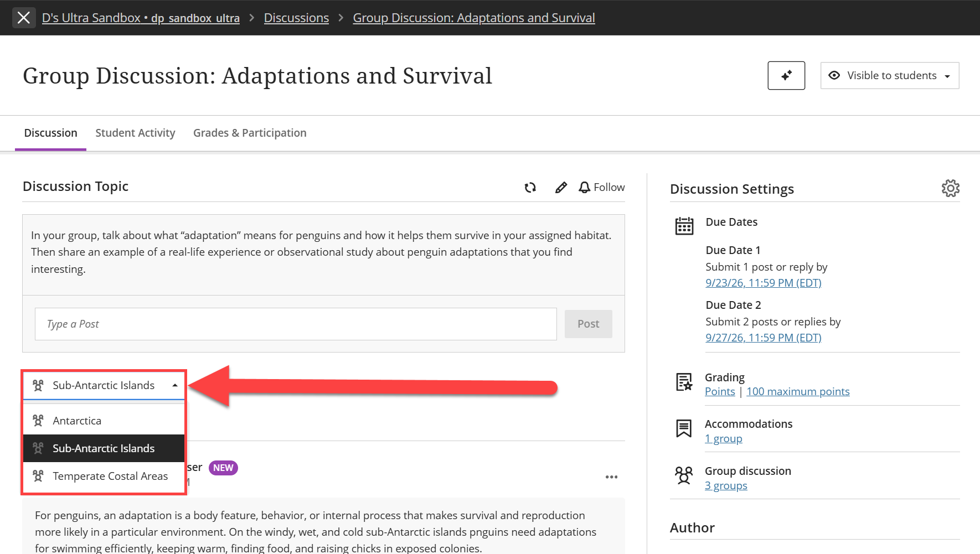Screen dimensions: 980x554
Task: Click the post text beginning 'For penguins, an adaptation'
Action: (316, 532)
